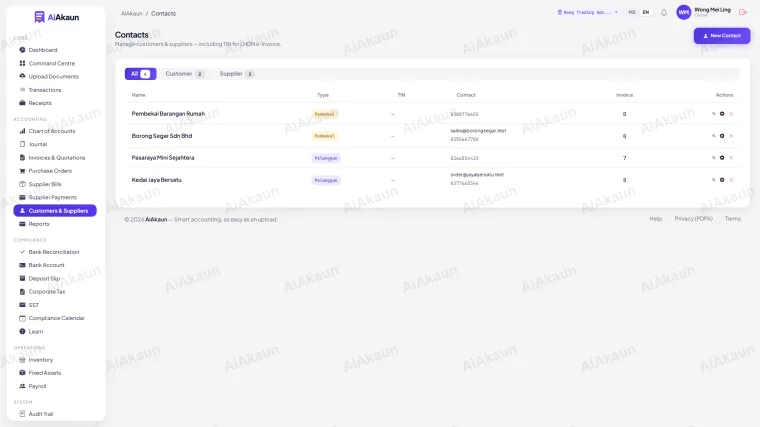
Task: Open Bank Account page
Action: pyautogui.click(x=46, y=265)
